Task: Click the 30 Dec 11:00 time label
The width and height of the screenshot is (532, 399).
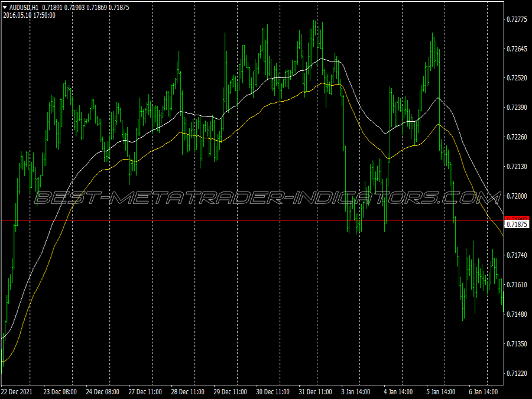Action: pos(273,392)
